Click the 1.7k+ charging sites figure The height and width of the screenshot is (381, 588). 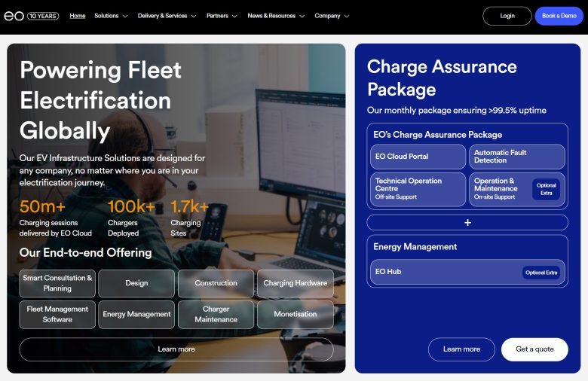point(189,206)
